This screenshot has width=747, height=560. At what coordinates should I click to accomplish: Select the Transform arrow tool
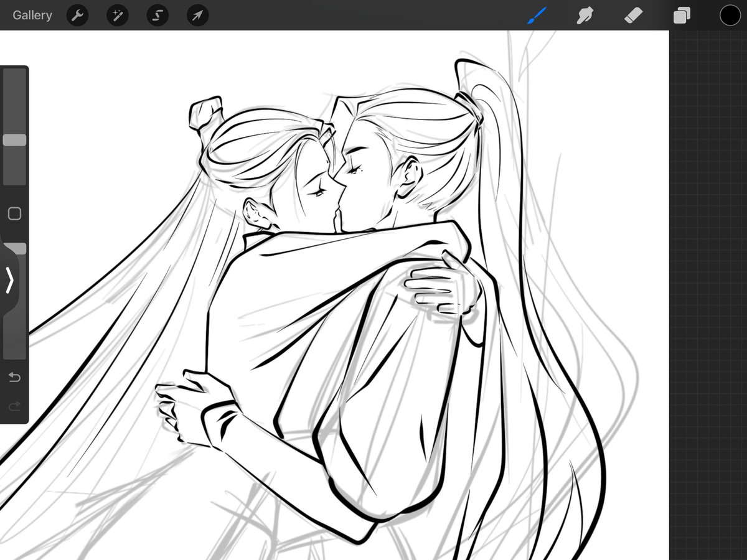(x=197, y=15)
